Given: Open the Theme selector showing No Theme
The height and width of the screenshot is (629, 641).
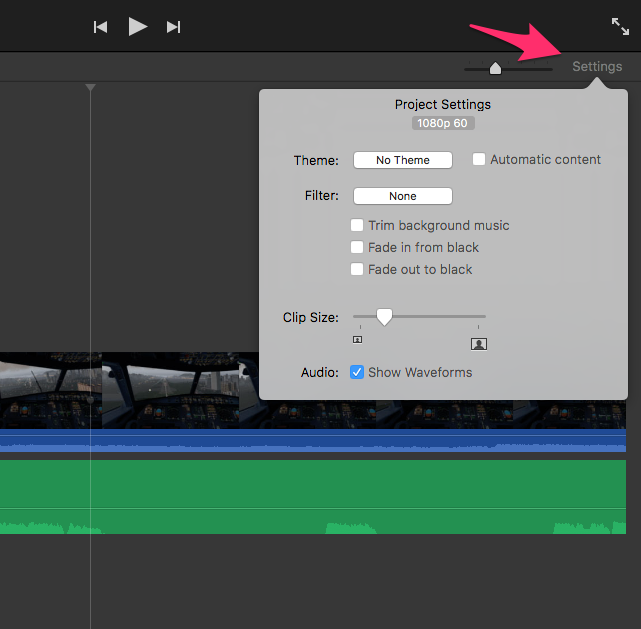Looking at the screenshot, I should coord(403,160).
